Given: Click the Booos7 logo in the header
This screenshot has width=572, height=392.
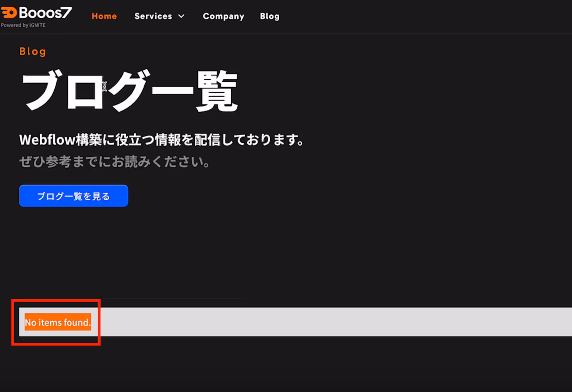Looking at the screenshot, I should 36,13.
